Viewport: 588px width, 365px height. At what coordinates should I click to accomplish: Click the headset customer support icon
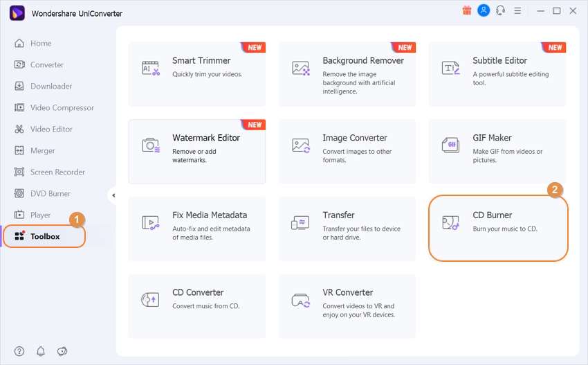500,10
